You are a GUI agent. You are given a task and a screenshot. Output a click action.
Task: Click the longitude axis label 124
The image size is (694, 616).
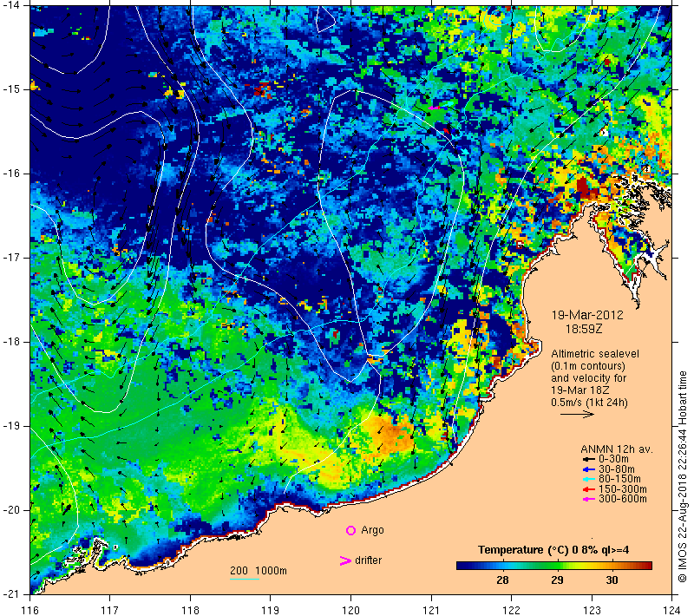(x=671, y=610)
